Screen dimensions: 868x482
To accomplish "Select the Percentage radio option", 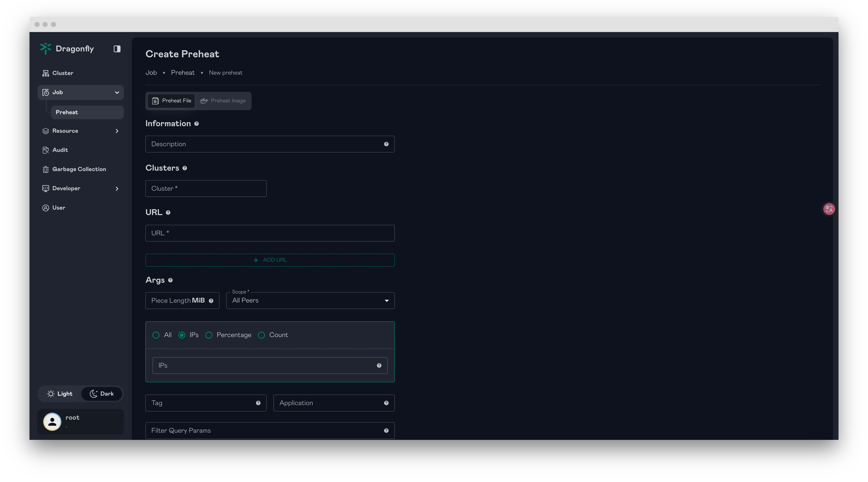I will 209,335.
